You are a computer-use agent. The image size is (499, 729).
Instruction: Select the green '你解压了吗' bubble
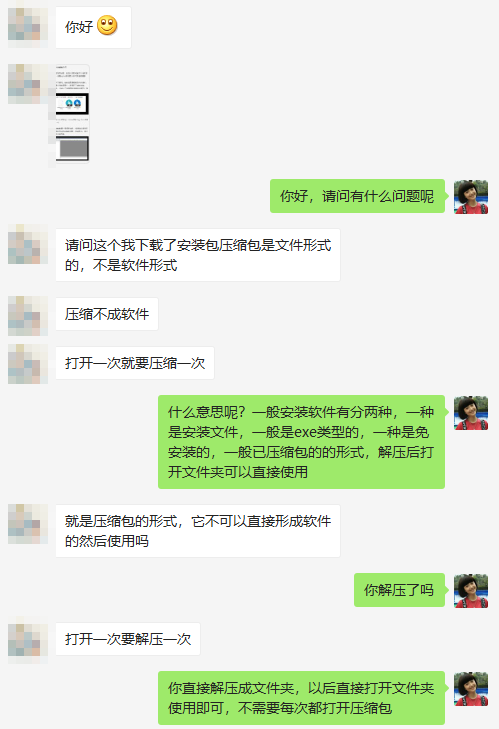click(x=399, y=590)
